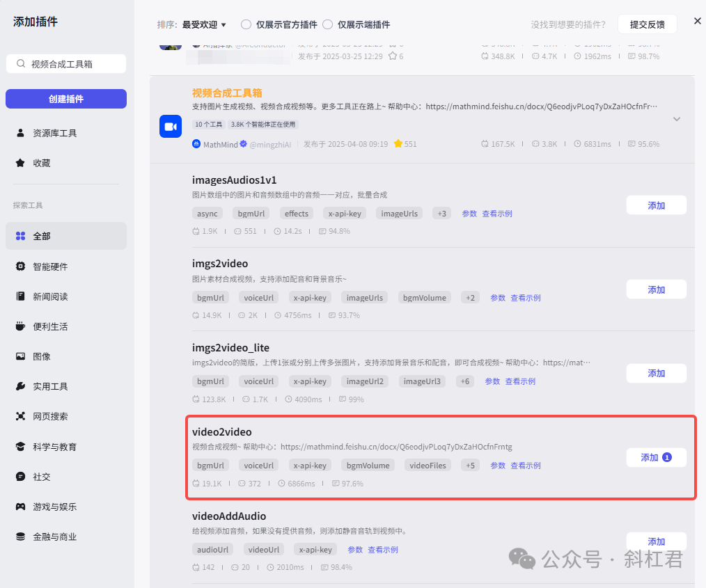The image size is (706, 588).
Task: Click the gold star next to 551
Action: click(x=398, y=143)
